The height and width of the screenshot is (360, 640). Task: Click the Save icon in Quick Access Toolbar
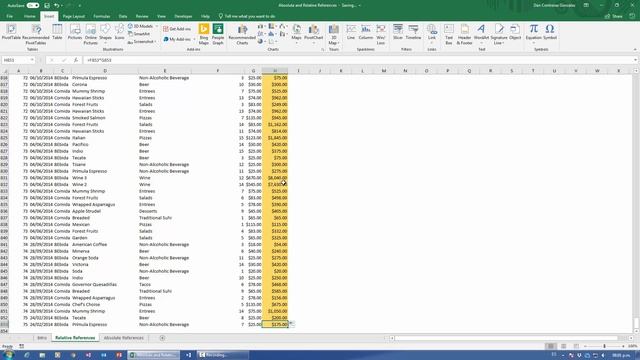(47, 5)
